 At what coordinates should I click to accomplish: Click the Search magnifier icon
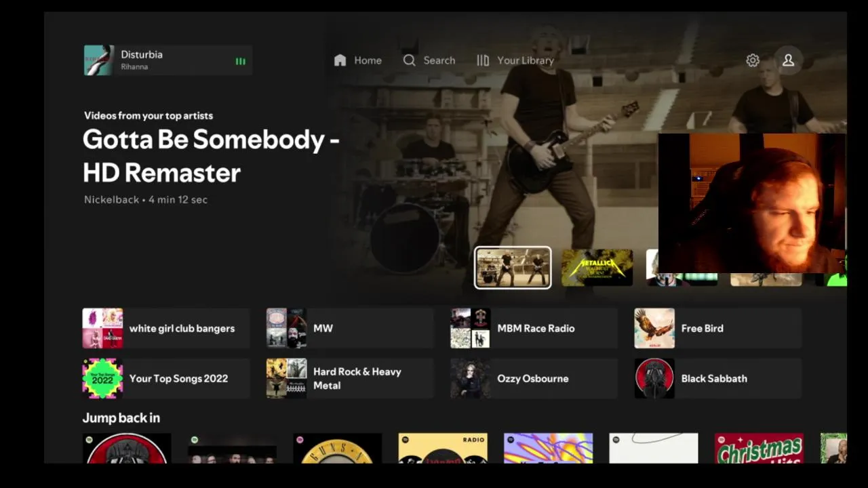(409, 60)
